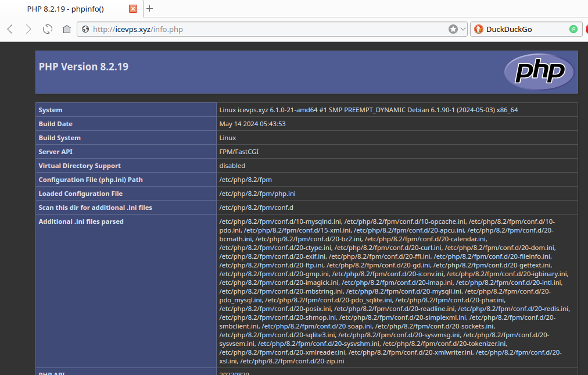Click the /etc/php/8.2/fpm/php.ini value cell
Image resolution: width=588 pixels, height=375 pixels.
point(253,194)
